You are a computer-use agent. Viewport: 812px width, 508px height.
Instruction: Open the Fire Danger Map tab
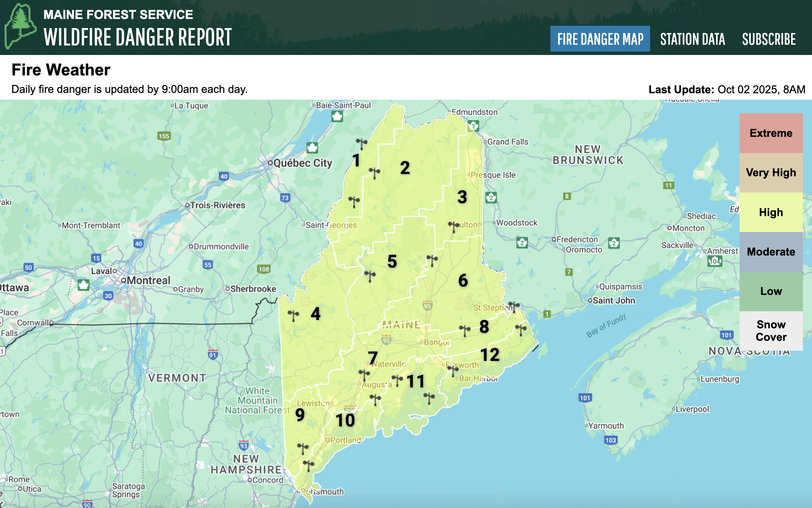pos(600,39)
